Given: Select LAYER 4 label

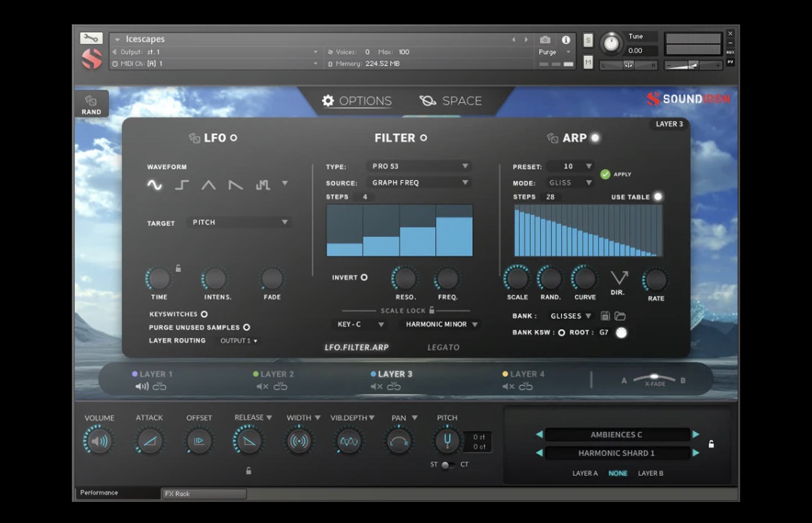Looking at the screenshot, I should pos(527,374).
